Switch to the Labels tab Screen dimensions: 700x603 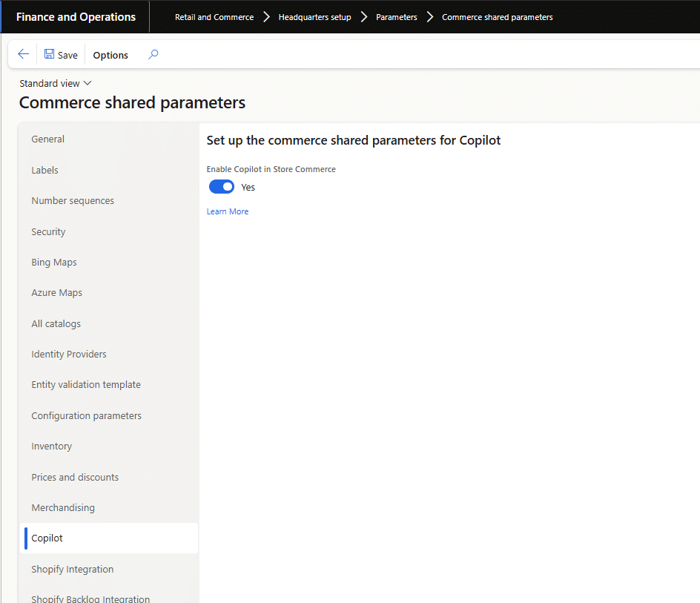(44, 170)
